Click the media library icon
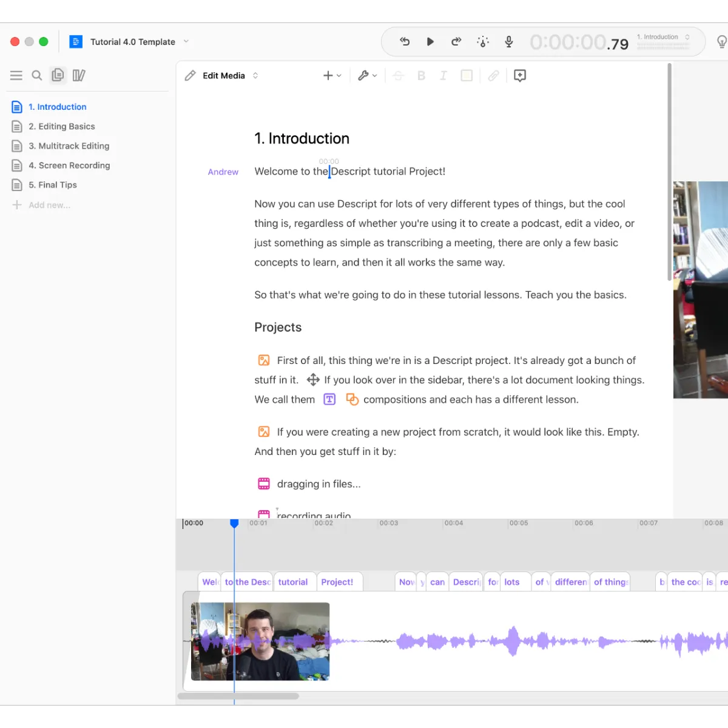This screenshot has height=728, width=728. tap(78, 75)
